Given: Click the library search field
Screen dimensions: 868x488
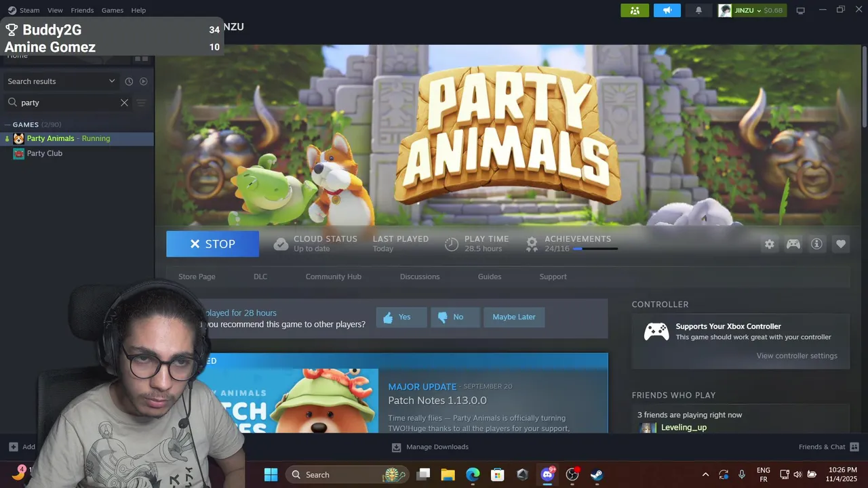Looking at the screenshot, I should (x=68, y=103).
